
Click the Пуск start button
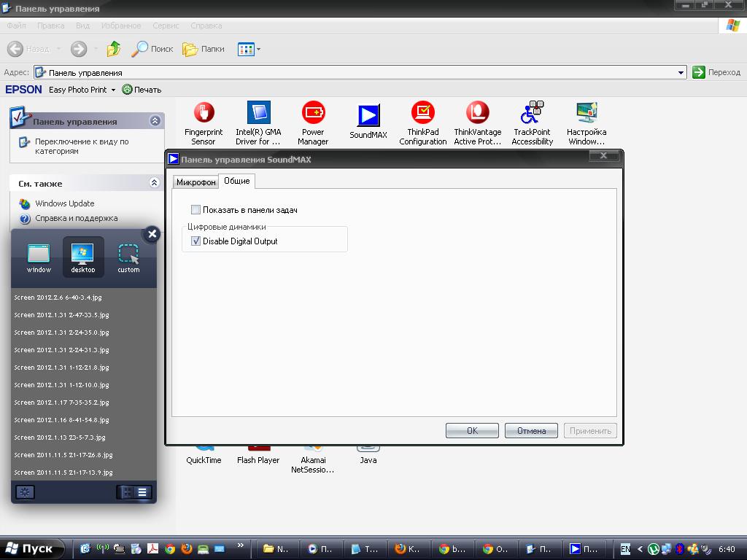click(x=31, y=548)
